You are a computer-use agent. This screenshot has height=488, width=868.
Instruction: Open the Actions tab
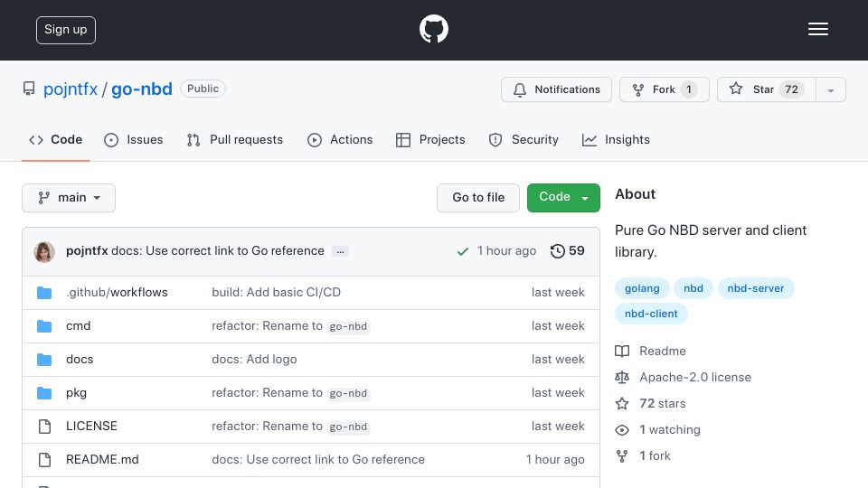(340, 140)
